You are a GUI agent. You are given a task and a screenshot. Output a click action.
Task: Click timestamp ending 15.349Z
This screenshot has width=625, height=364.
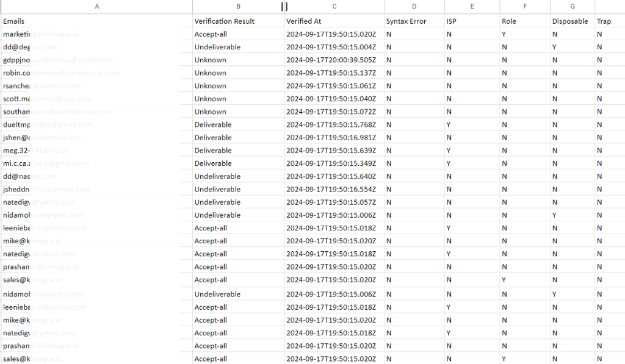click(x=331, y=163)
